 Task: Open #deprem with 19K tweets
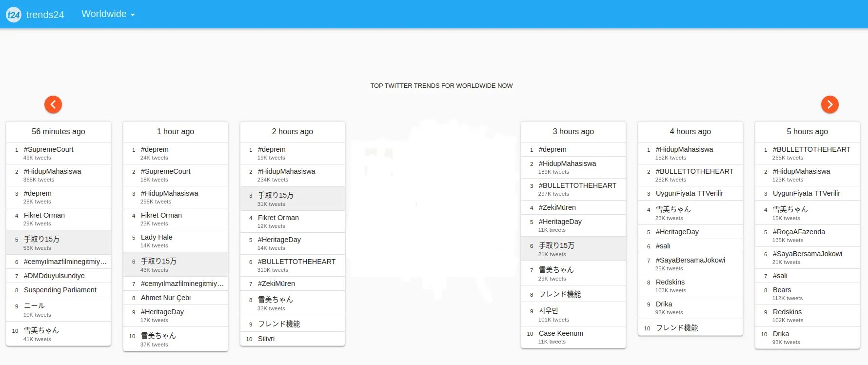point(272,149)
